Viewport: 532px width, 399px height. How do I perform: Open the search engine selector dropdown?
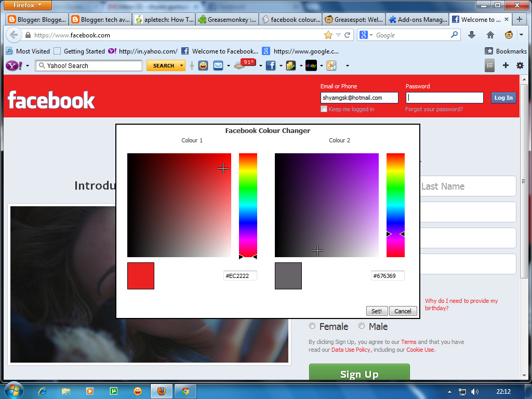371,35
